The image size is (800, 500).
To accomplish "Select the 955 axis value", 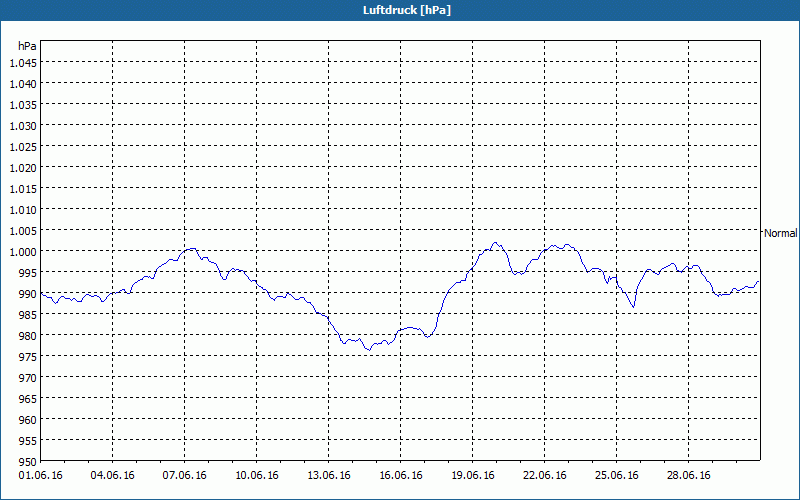I will (28, 441).
